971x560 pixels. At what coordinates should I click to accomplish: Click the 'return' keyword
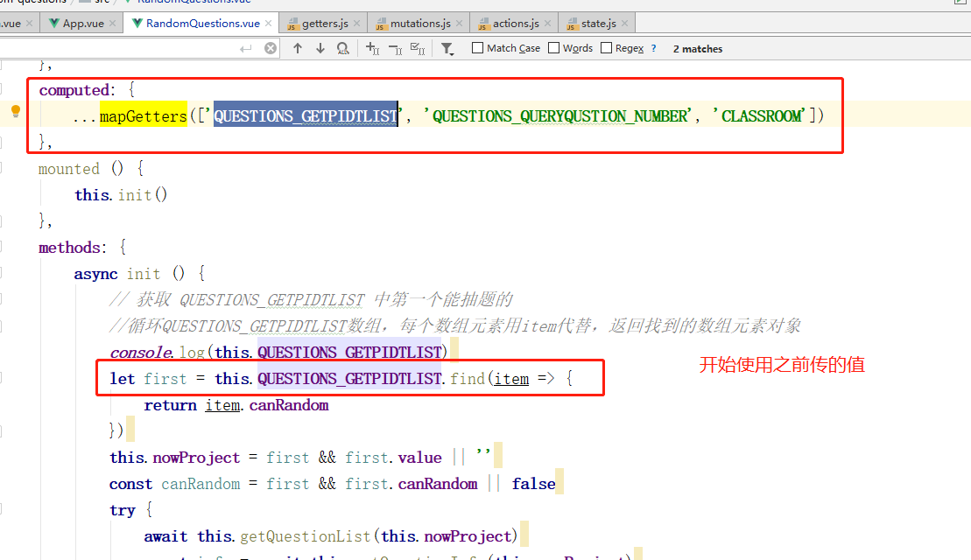click(170, 405)
